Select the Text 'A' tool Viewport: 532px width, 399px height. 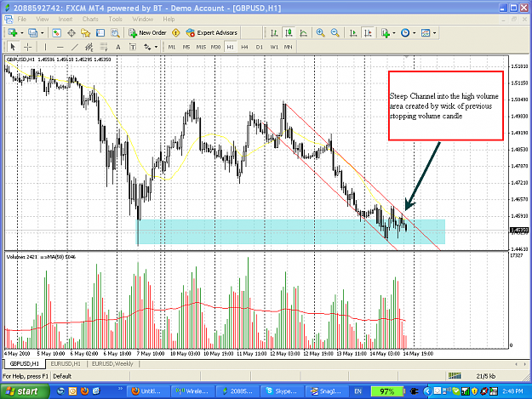coord(118,47)
